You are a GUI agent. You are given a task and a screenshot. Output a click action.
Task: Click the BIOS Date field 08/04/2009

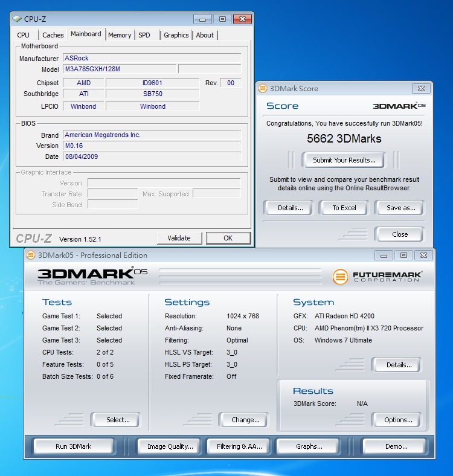click(x=152, y=156)
